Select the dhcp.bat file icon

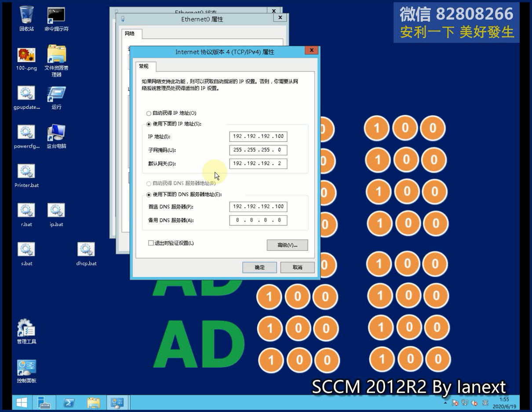point(86,254)
